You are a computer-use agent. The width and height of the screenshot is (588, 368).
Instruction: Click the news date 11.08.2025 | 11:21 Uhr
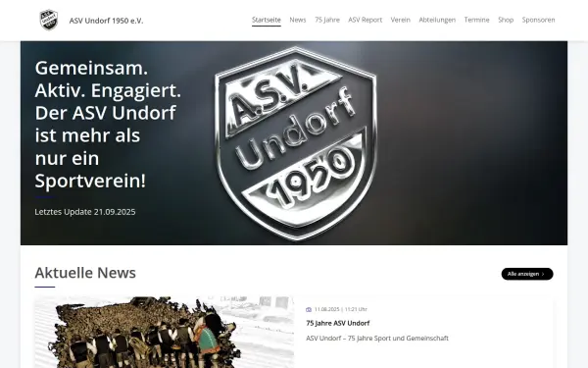click(341, 309)
